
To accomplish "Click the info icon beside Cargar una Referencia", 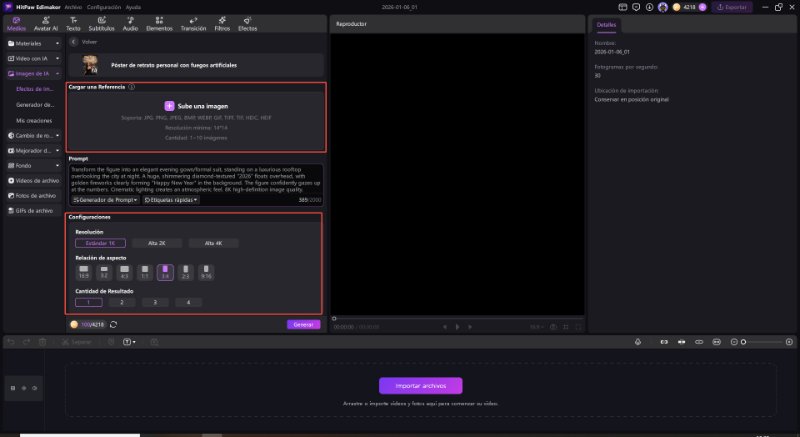I will [131, 87].
